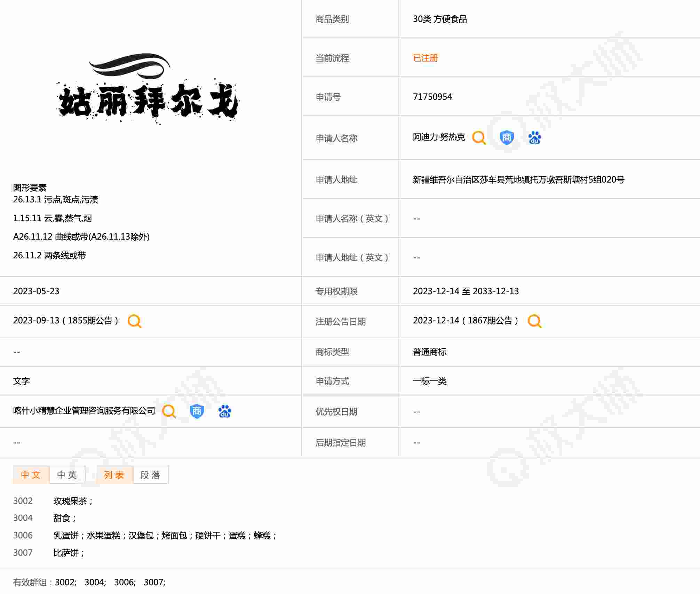Click goods group code 3006 row
This screenshot has width=700, height=594.
23,535
